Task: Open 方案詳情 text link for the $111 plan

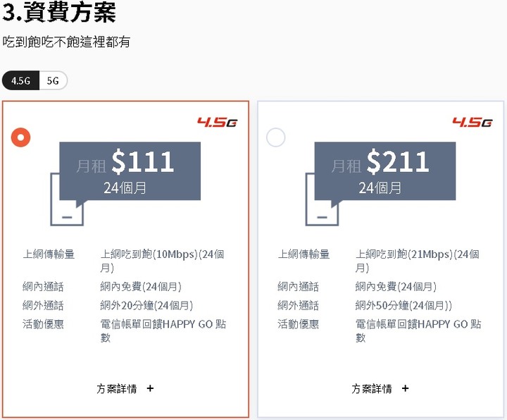Action: pyautogui.click(x=117, y=388)
